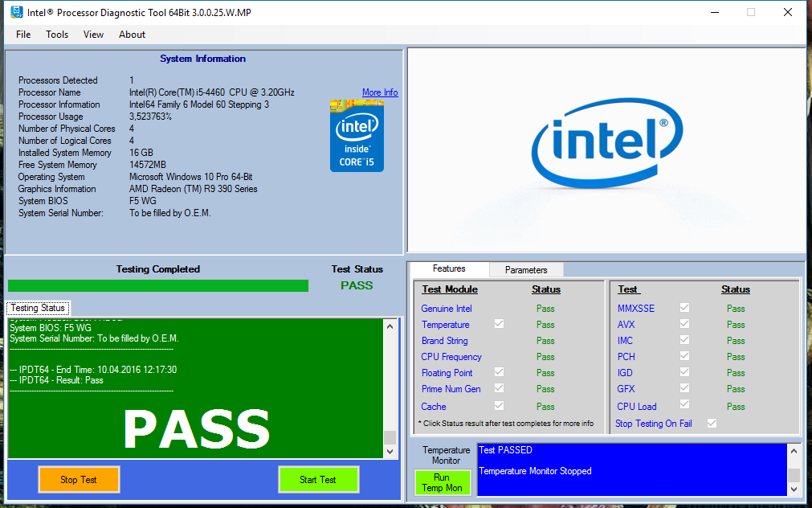Toggle the Cache test checkbox
This screenshot has width=812, height=508.
coord(500,405)
